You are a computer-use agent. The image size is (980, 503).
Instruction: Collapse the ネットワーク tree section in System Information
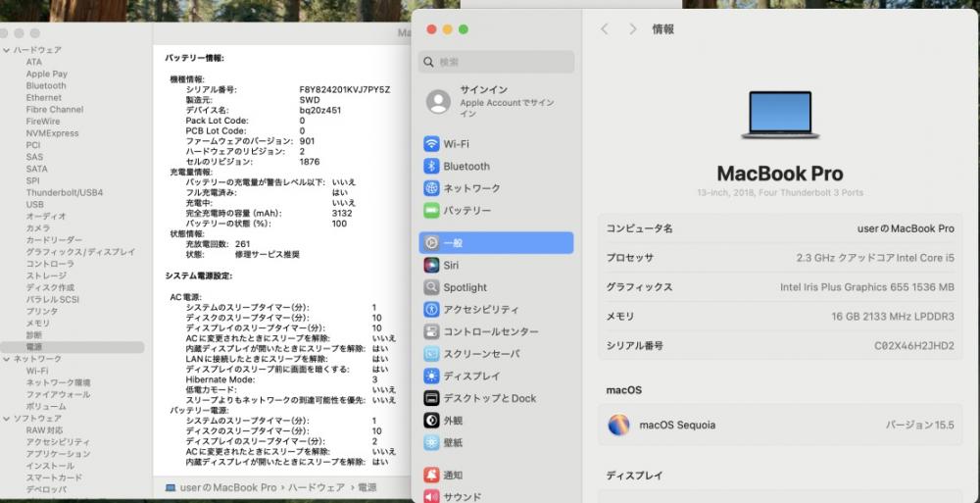pyautogui.click(x=6, y=359)
